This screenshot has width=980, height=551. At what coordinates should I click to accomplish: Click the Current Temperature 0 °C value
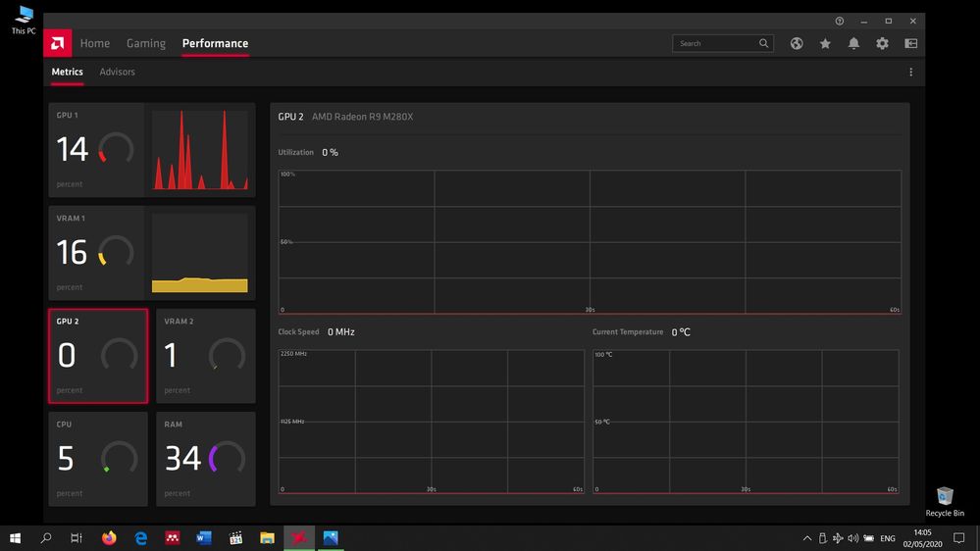(681, 331)
